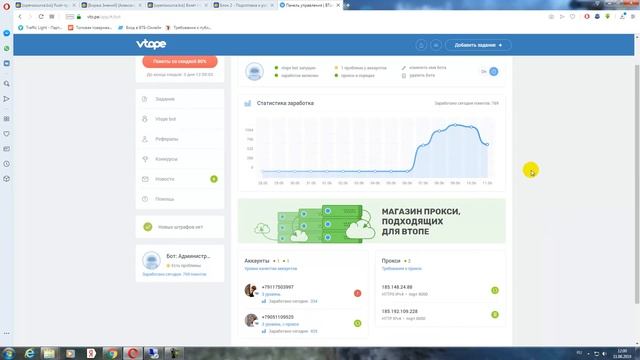Click the red discount packages button
The height and width of the screenshot is (360, 640).
tap(180, 61)
